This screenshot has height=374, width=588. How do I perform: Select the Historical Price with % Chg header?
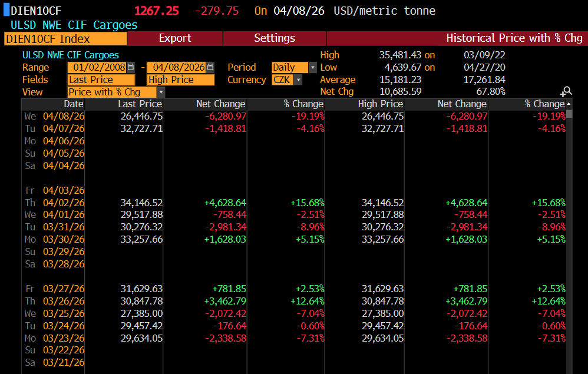514,38
